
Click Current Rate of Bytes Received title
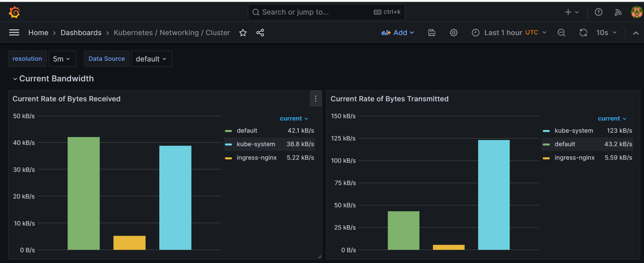coord(67,99)
